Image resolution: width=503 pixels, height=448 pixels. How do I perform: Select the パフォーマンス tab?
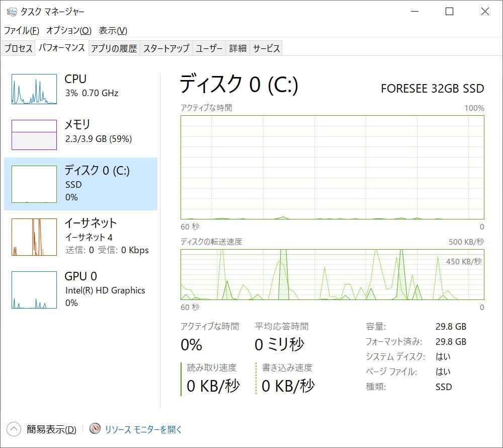pyautogui.click(x=61, y=47)
